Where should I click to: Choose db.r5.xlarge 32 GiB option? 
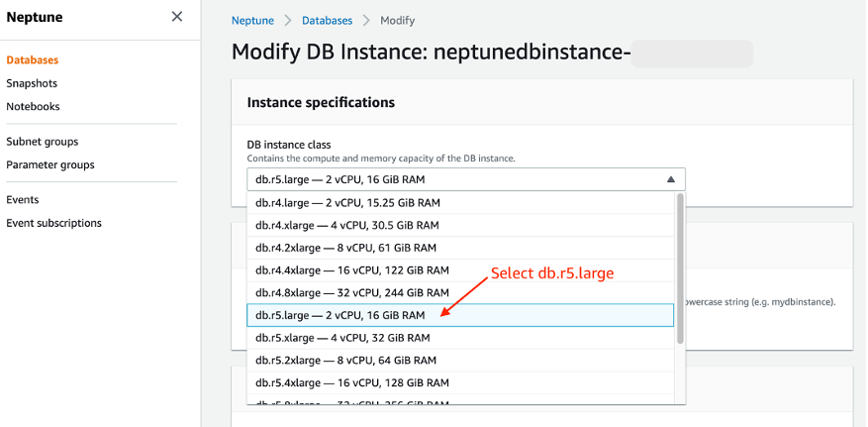click(460, 337)
